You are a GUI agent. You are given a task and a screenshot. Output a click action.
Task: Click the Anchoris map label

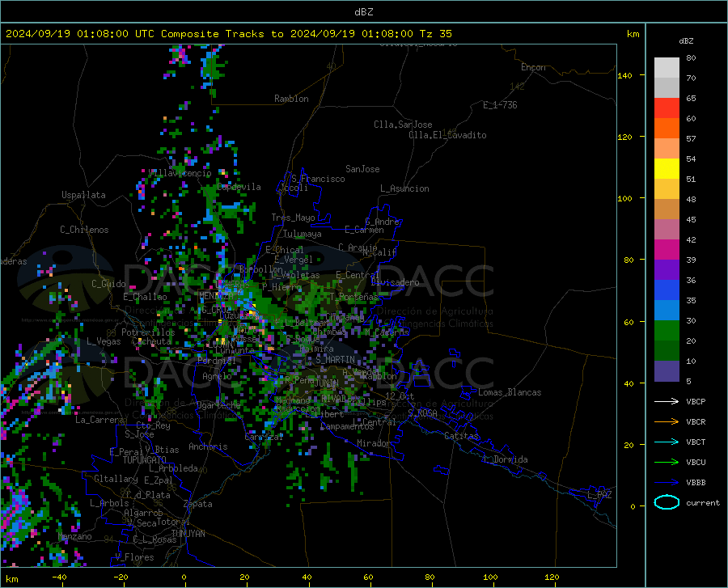(x=208, y=446)
